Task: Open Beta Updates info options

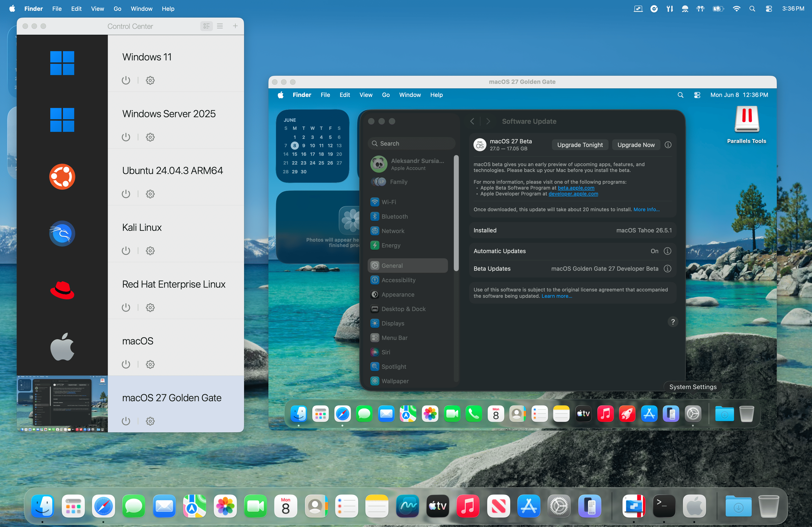Action: [667, 269]
